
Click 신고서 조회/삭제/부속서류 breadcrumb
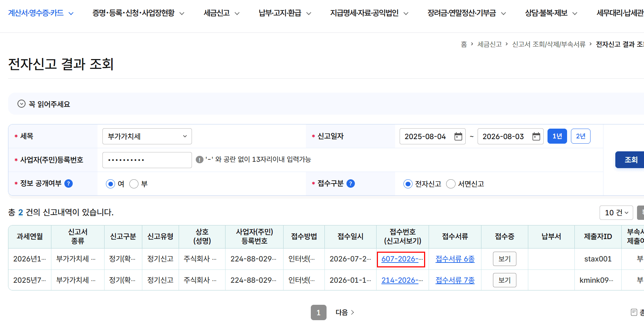tap(549, 44)
